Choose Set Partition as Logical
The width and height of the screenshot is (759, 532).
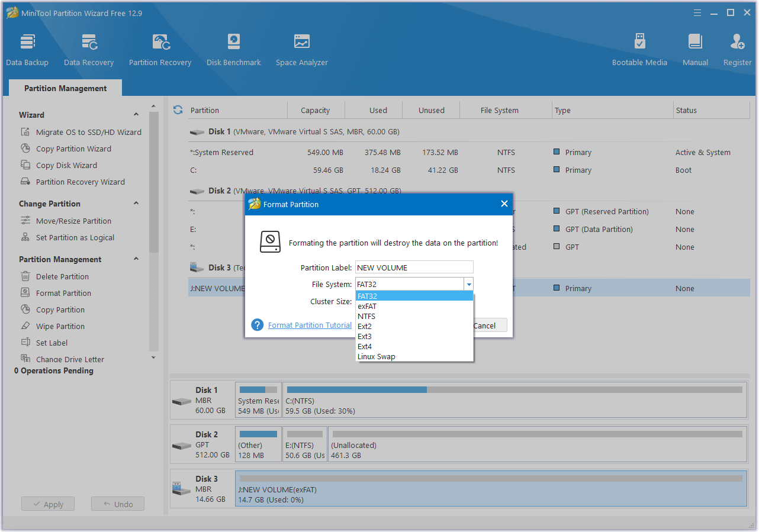pos(68,237)
